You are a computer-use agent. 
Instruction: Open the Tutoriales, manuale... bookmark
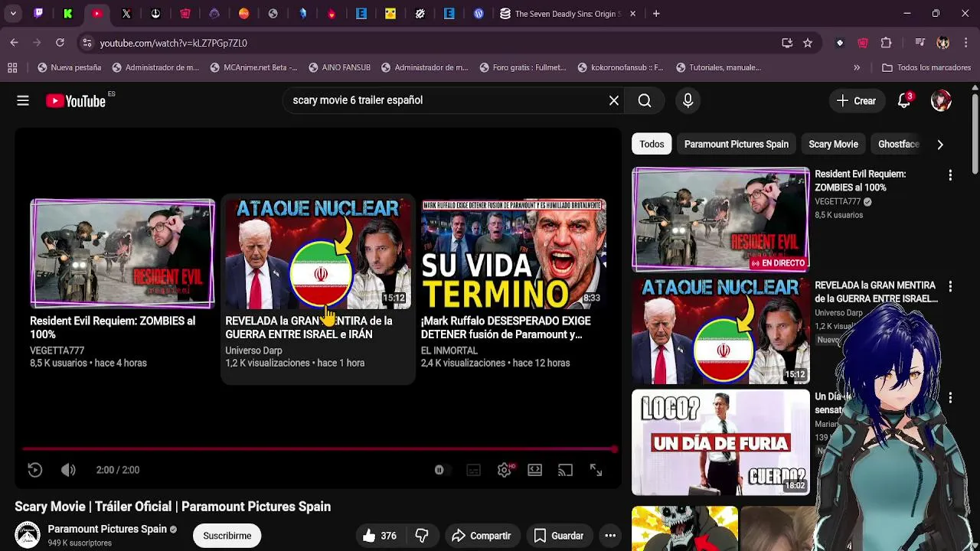[718, 67]
